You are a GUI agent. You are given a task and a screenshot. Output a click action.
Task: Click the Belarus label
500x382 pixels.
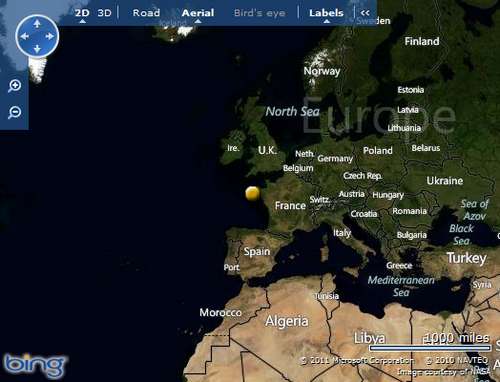[x=426, y=148]
